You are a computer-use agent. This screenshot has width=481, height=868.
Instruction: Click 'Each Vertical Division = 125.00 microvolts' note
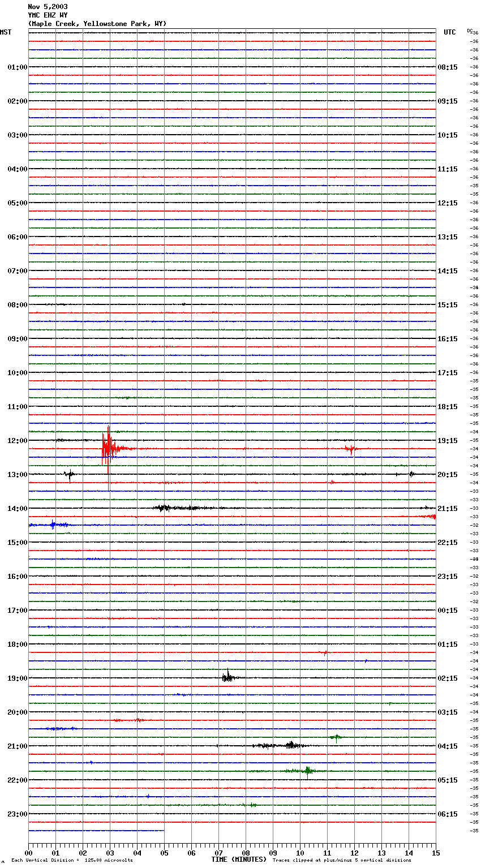[x=72, y=861]
